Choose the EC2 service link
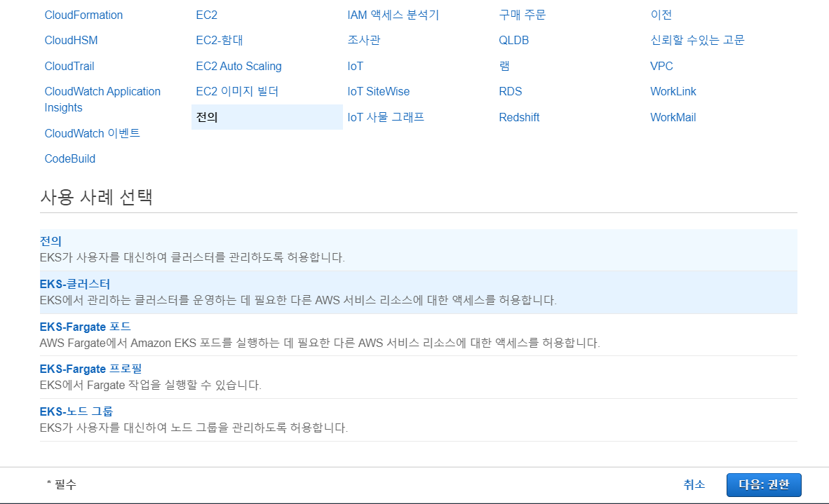The image size is (829, 504). [206, 15]
